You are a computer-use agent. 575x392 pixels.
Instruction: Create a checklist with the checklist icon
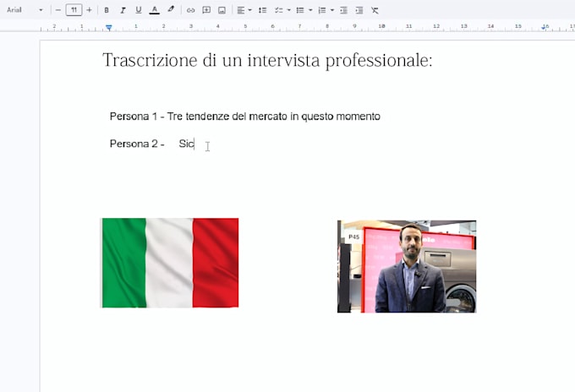coord(279,10)
